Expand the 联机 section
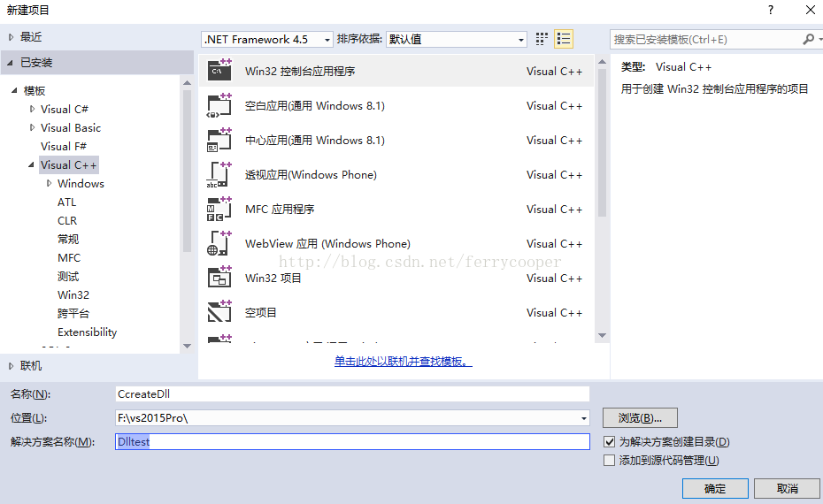This screenshot has height=504, width=823. point(11,366)
